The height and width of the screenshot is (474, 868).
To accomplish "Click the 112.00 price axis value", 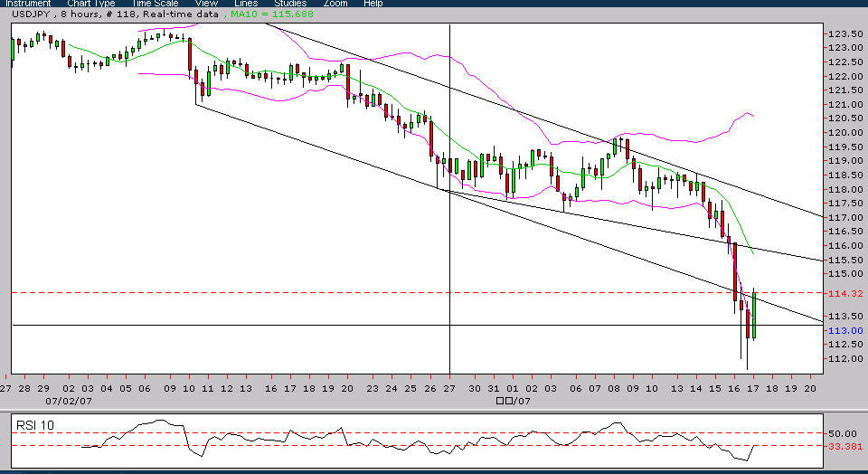I will click(844, 359).
